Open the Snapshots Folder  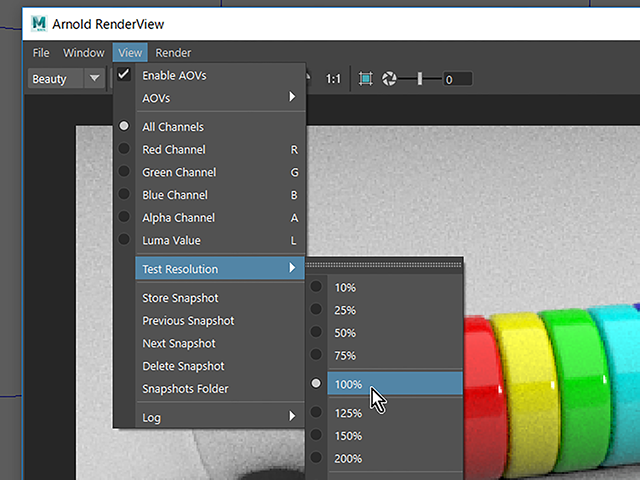(x=220, y=389)
